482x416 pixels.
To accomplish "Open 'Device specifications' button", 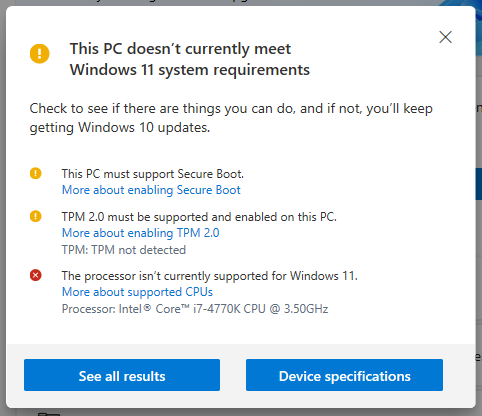I will 344,375.
